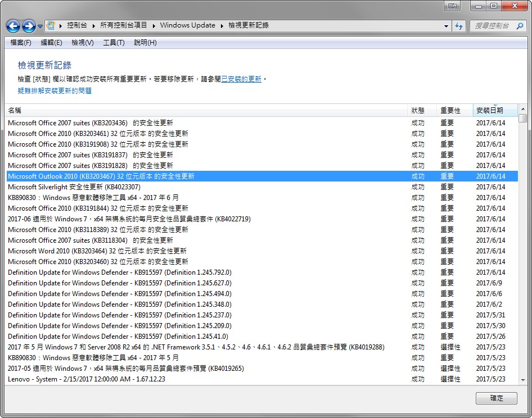Sort the list by 安裝日期 column header
532x418 pixels.
click(x=490, y=111)
